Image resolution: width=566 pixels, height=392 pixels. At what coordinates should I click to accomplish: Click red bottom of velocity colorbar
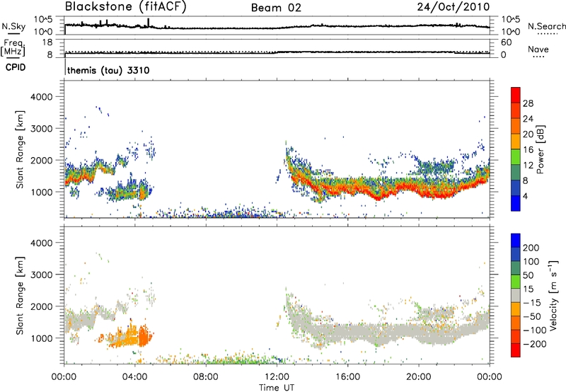516,350
